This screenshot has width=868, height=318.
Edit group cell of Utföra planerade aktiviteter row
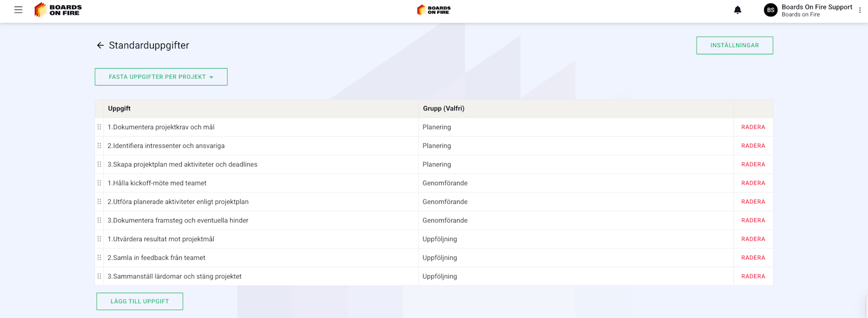[x=445, y=202]
